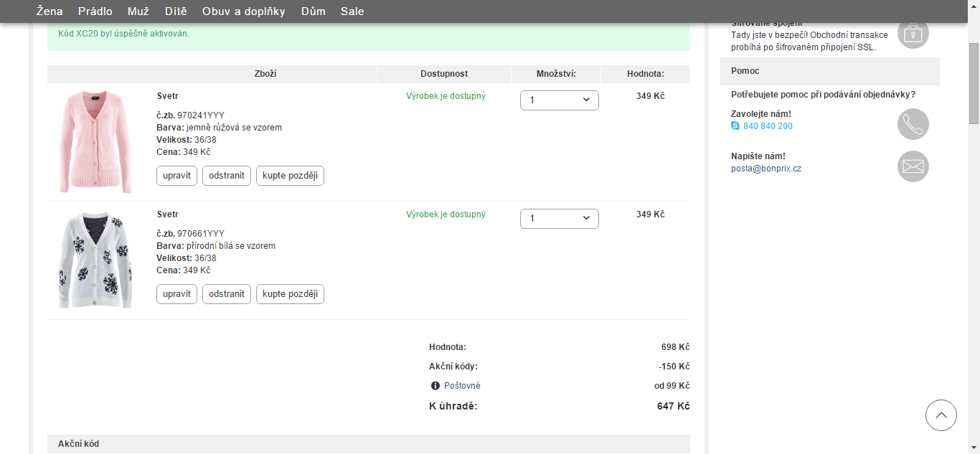Open quantity dropdown for white snowflake sweater
Image resolution: width=980 pixels, height=454 pixels.
pyautogui.click(x=560, y=218)
